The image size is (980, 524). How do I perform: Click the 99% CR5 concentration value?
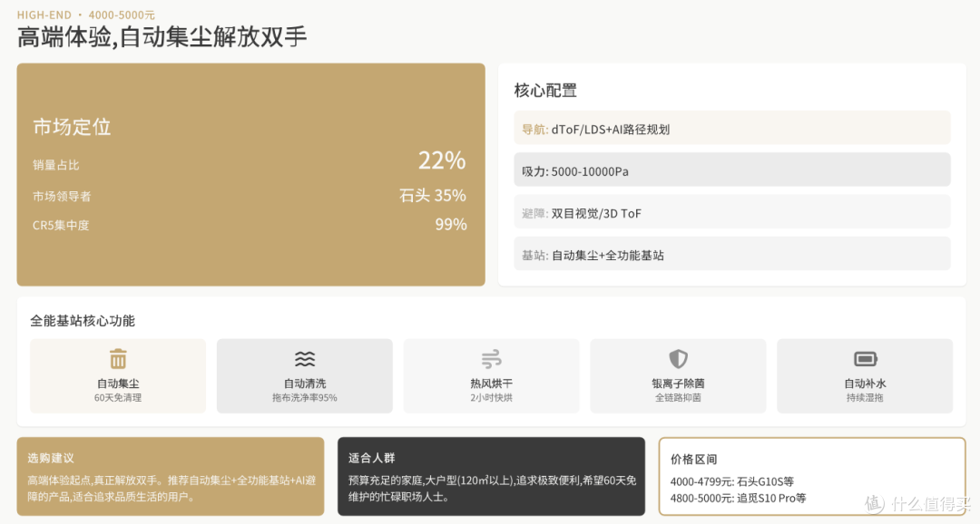click(451, 224)
